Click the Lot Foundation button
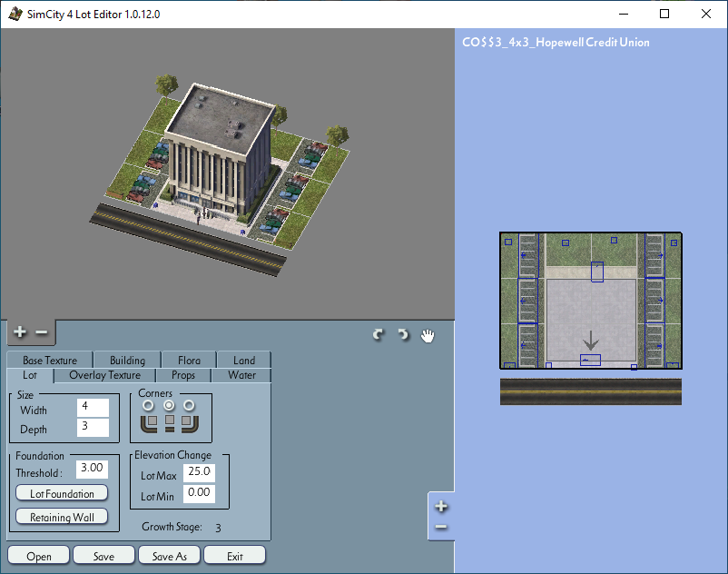Image resolution: width=728 pixels, height=574 pixels. 62,494
